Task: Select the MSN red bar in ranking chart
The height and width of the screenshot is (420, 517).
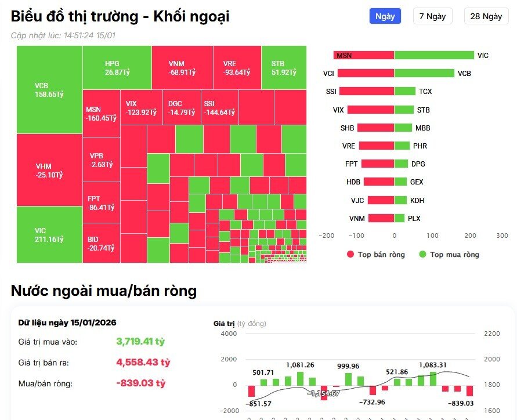Action: click(363, 55)
